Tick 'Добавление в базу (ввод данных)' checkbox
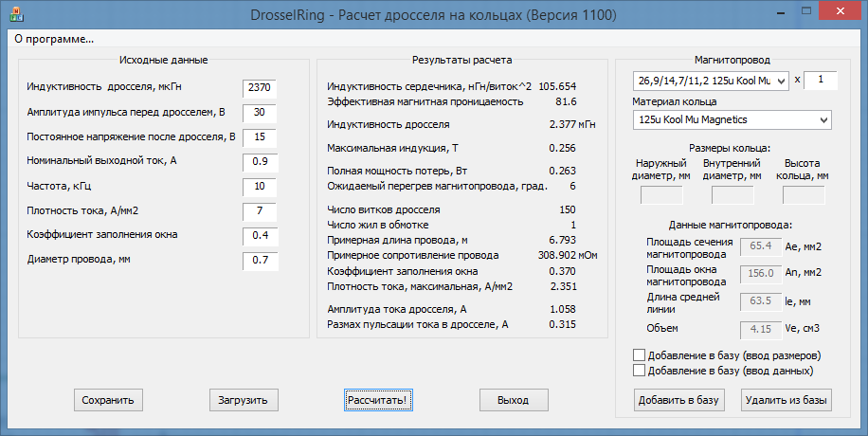 click(x=639, y=371)
